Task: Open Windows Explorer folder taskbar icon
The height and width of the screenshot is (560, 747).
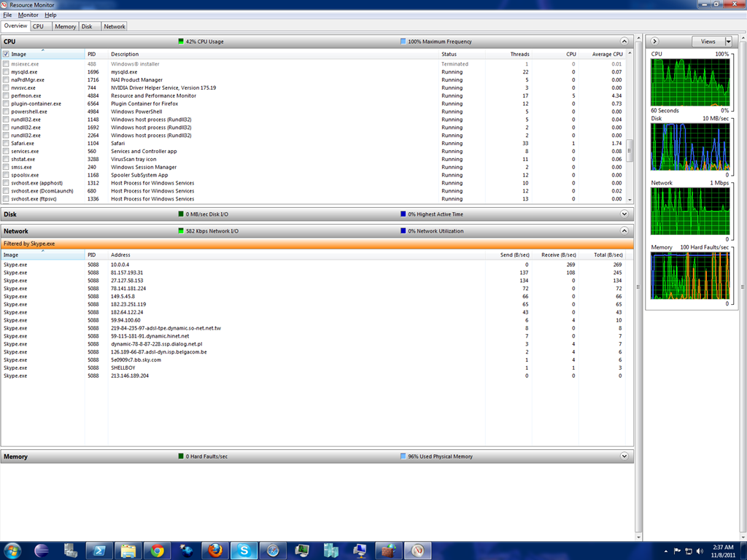Action: tap(128, 551)
